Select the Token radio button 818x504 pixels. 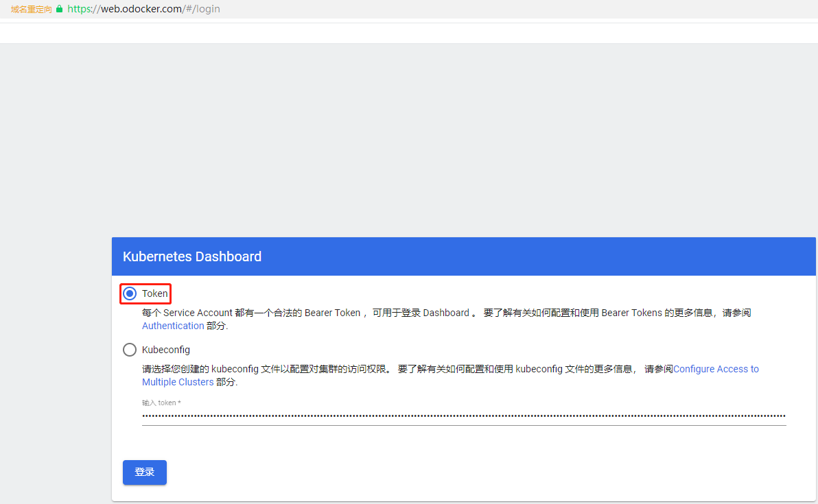(130, 293)
